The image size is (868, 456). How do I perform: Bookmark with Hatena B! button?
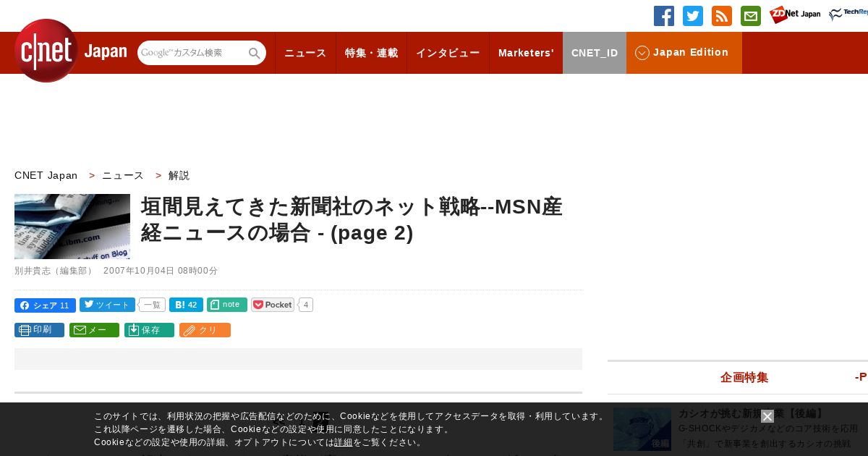(186, 305)
